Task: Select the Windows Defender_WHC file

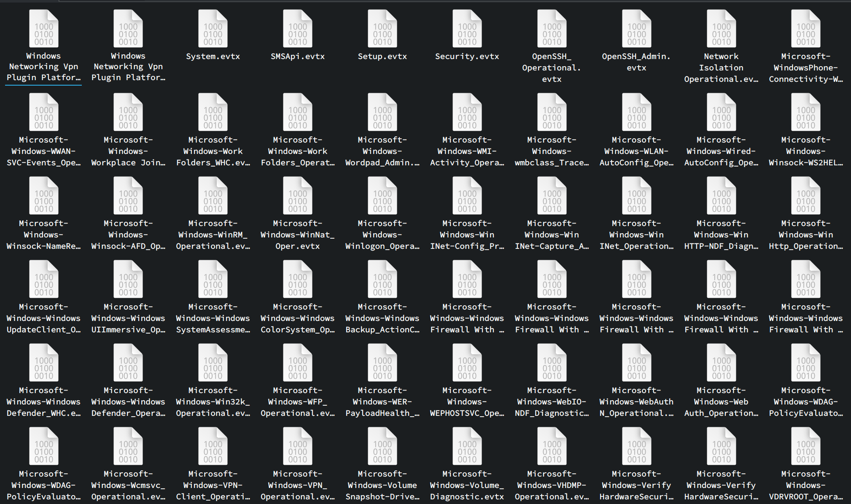Action: click(x=44, y=363)
